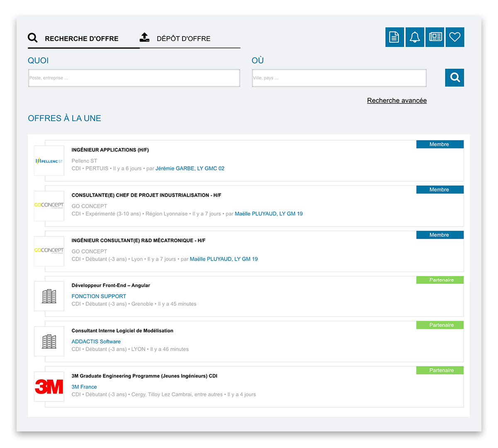Open the Recherche avancée link

point(397,100)
